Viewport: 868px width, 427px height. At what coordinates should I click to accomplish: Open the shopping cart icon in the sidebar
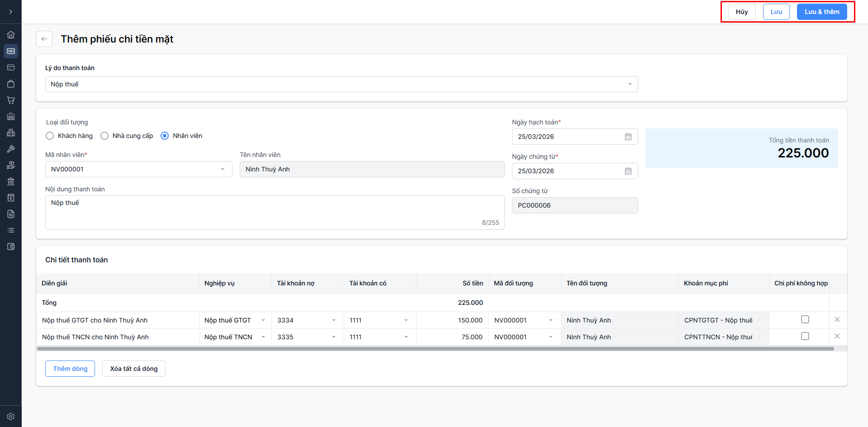(x=11, y=100)
